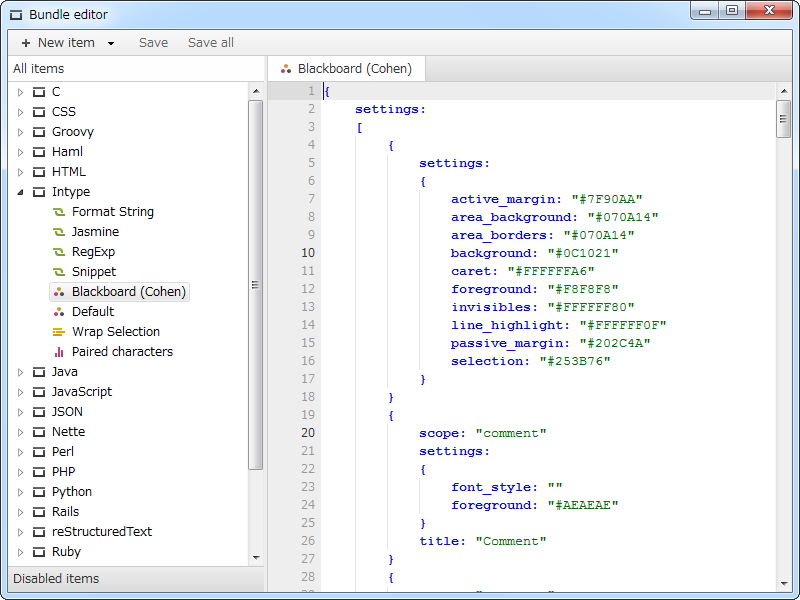Click the Jasmine grammar icon
The height and width of the screenshot is (600, 800).
59,232
